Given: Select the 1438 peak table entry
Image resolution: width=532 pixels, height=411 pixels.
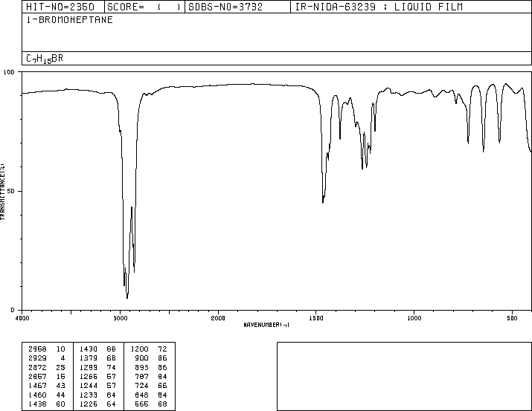Looking at the screenshot, I should click(x=37, y=404).
